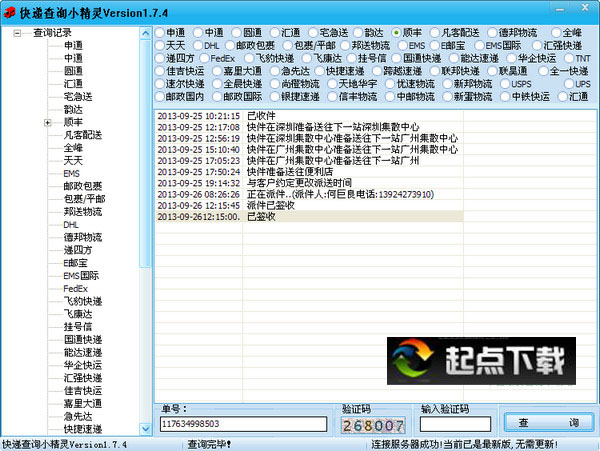Viewport: 600px width, 451px height.
Task: Select 嘉里大通 in the tree
Action: (83, 404)
